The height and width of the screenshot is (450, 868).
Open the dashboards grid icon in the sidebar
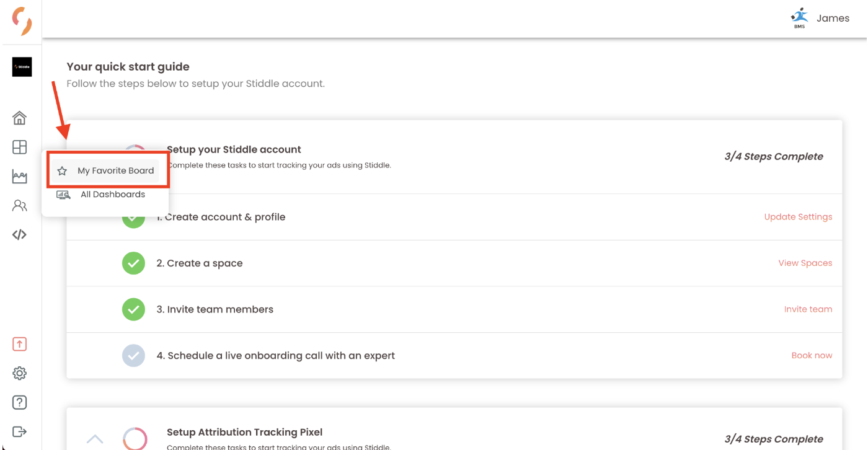point(20,147)
